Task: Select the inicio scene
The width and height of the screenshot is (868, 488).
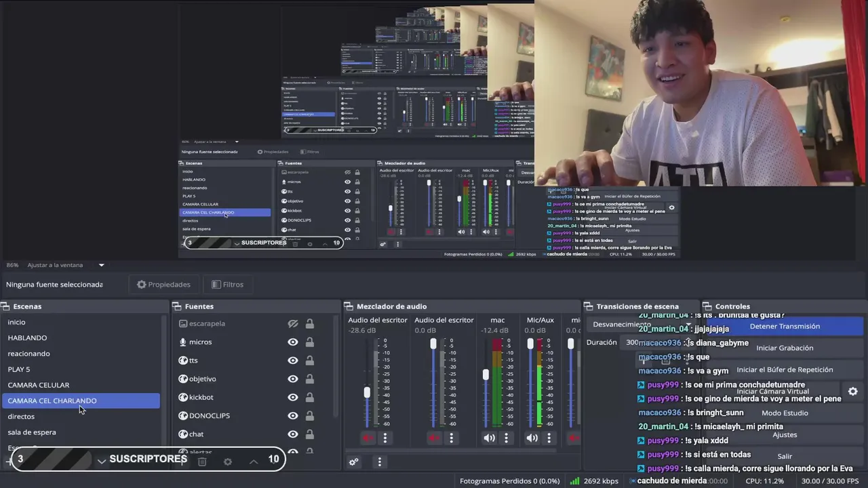Action: tap(81, 322)
